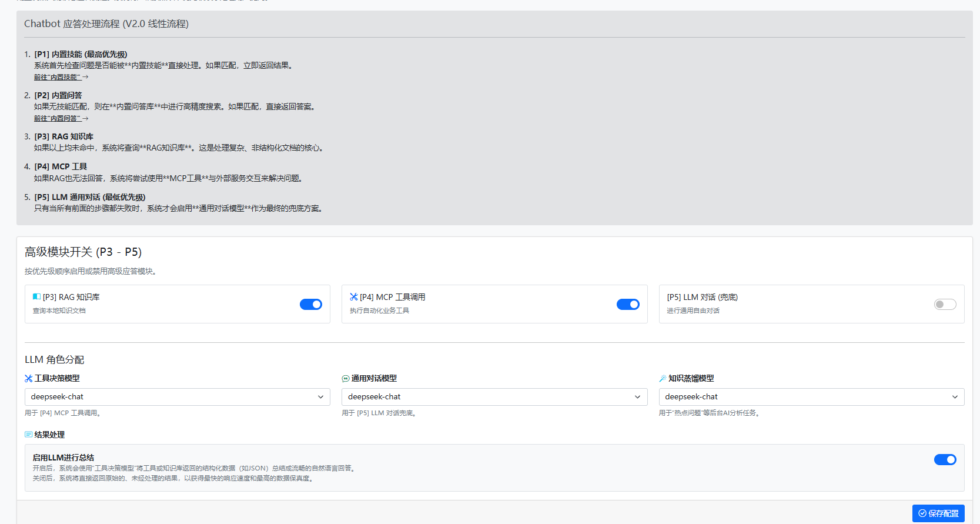Enable the [P5] LLM 对话 toggle
The height and width of the screenshot is (524, 980).
pos(945,304)
